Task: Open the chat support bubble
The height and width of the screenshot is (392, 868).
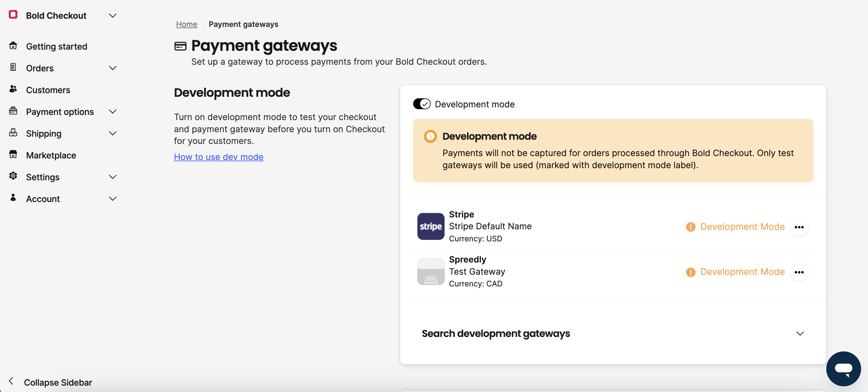Action: 844,368
